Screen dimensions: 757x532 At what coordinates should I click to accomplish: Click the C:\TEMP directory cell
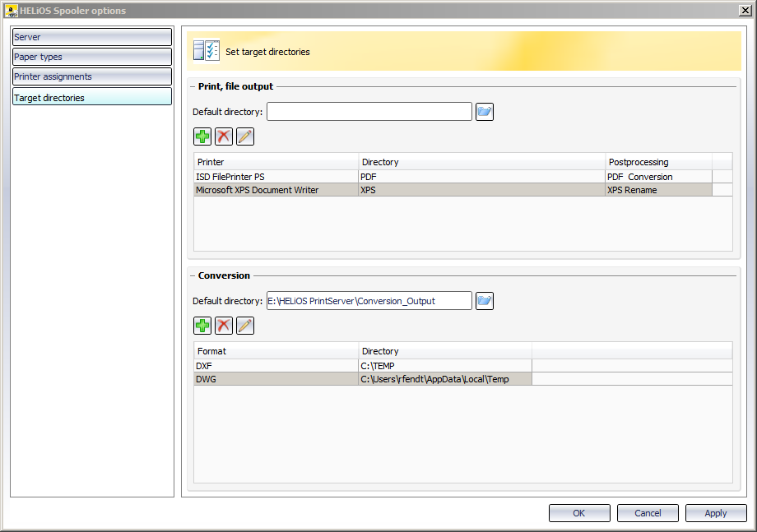(445, 366)
